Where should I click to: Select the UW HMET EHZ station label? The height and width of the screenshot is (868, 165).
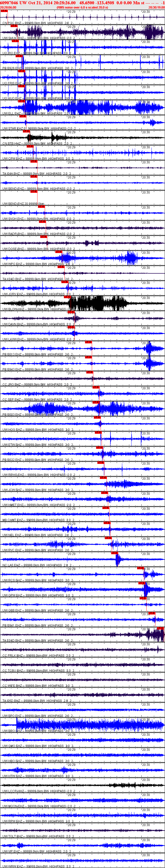click(39, 506)
